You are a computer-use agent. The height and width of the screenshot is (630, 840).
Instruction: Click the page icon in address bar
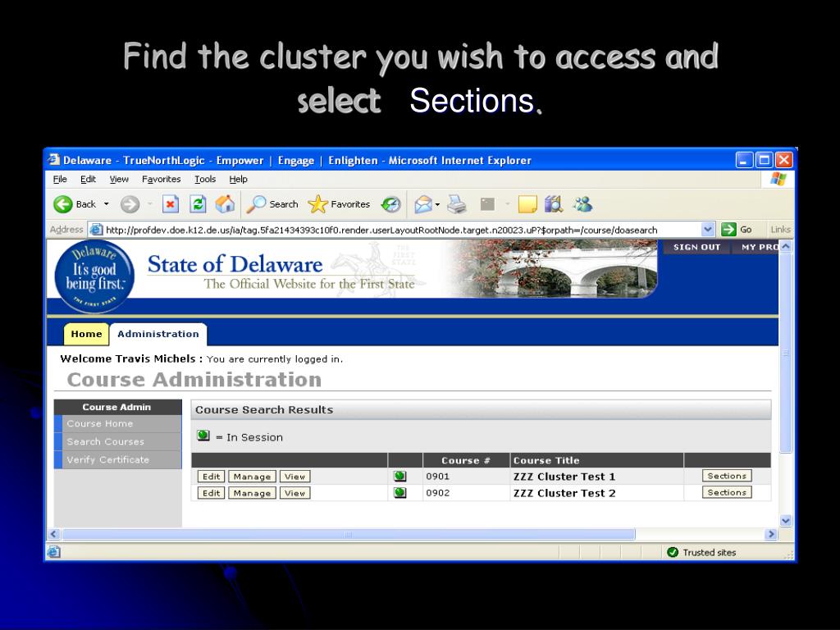pos(96,230)
